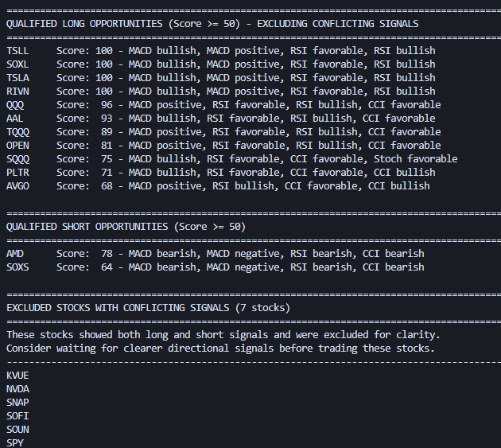Viewport: 501px width, 448px height.
Task: Click SNAP in the excluded stocks list
Action: click(x=17, y=403)
